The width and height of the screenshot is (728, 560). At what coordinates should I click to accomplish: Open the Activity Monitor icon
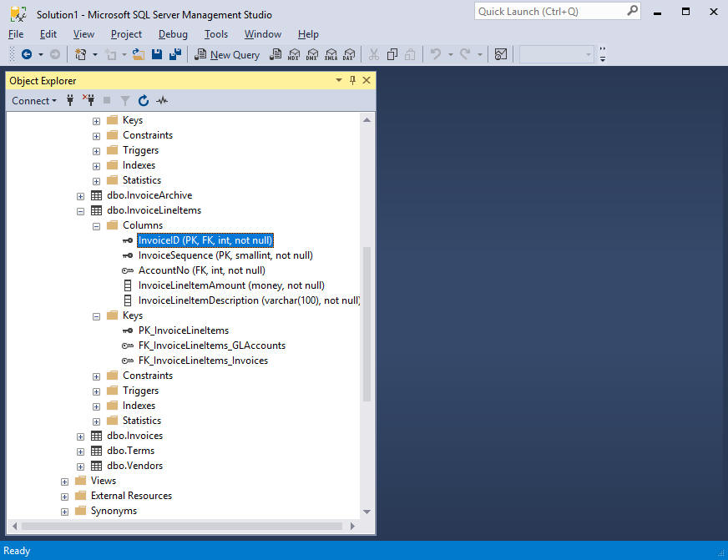[x=162, y=101]
